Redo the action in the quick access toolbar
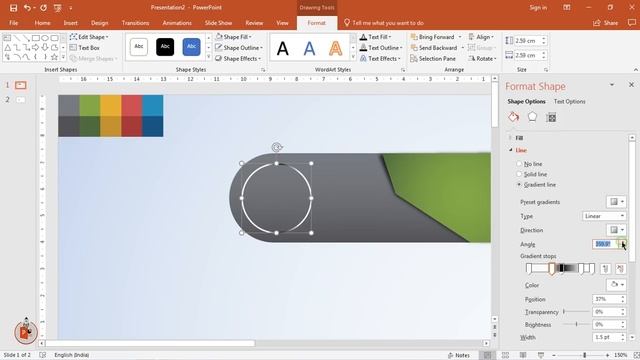Screen dimensions: 640x360 pyautogui.click(x=43, y=8)
